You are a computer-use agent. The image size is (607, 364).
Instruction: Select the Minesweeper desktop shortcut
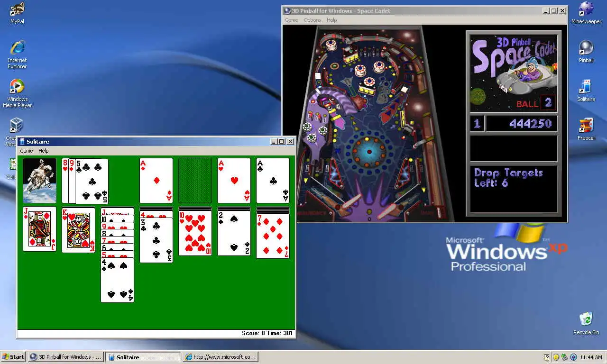point(586,13)
